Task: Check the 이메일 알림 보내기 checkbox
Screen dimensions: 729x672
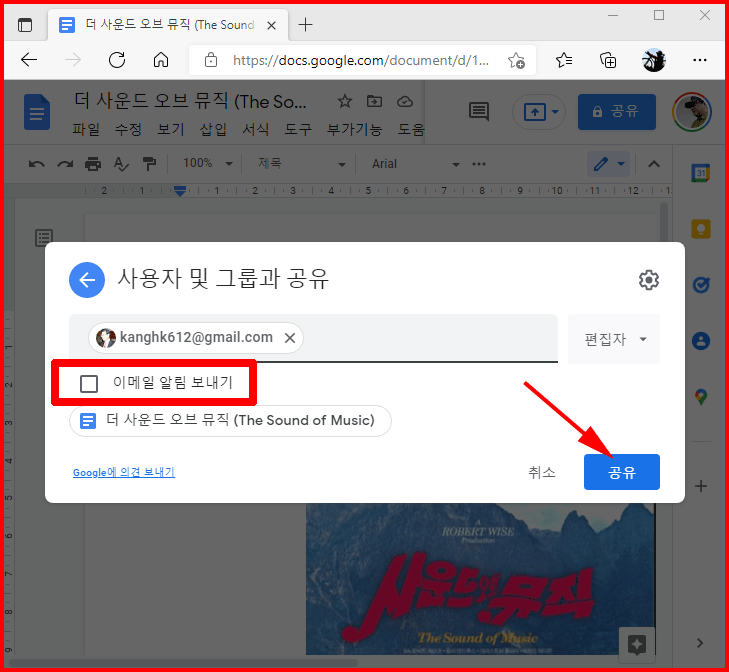Action: coord(89,384)
